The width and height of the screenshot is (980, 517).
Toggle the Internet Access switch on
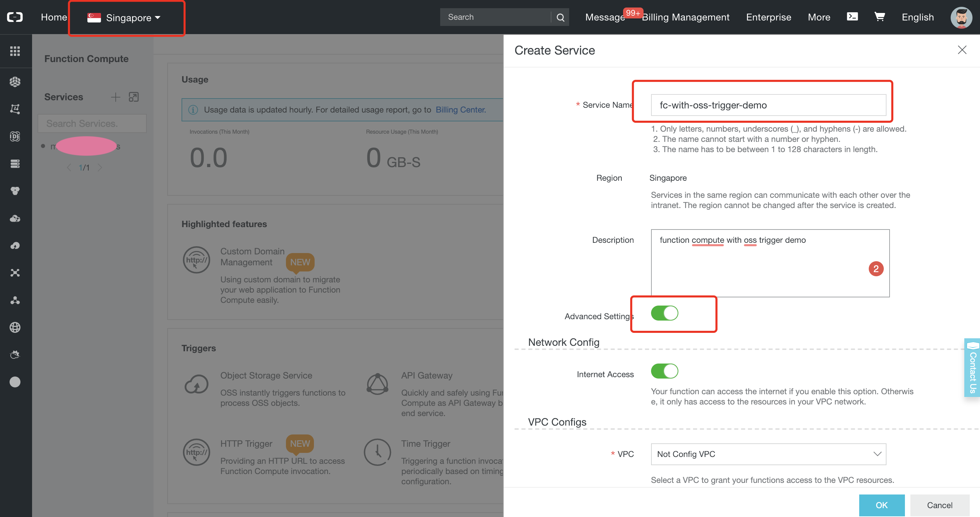coord(665,370)
